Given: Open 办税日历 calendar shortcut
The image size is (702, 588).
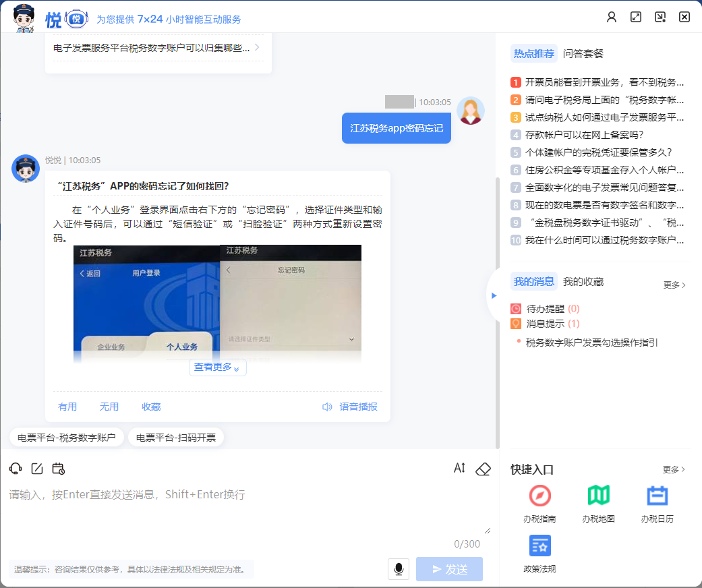Looking at the screenshot, I should click(657, 496).
